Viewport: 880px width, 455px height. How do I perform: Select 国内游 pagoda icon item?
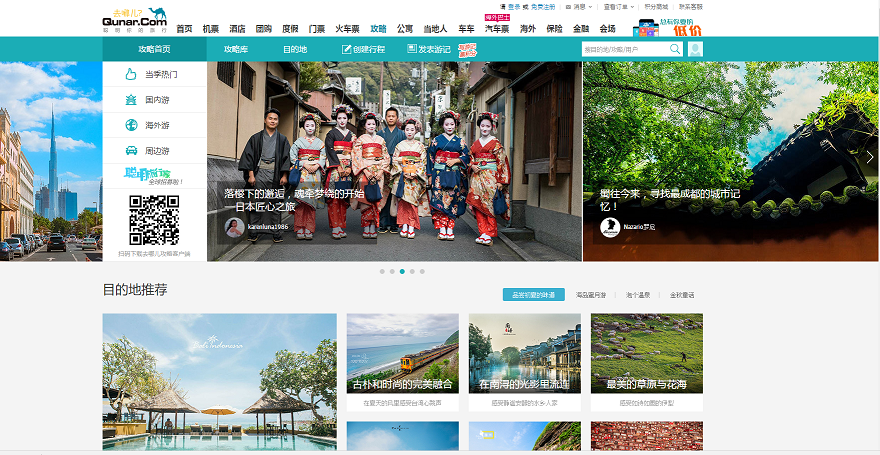[x=154, y=100]
